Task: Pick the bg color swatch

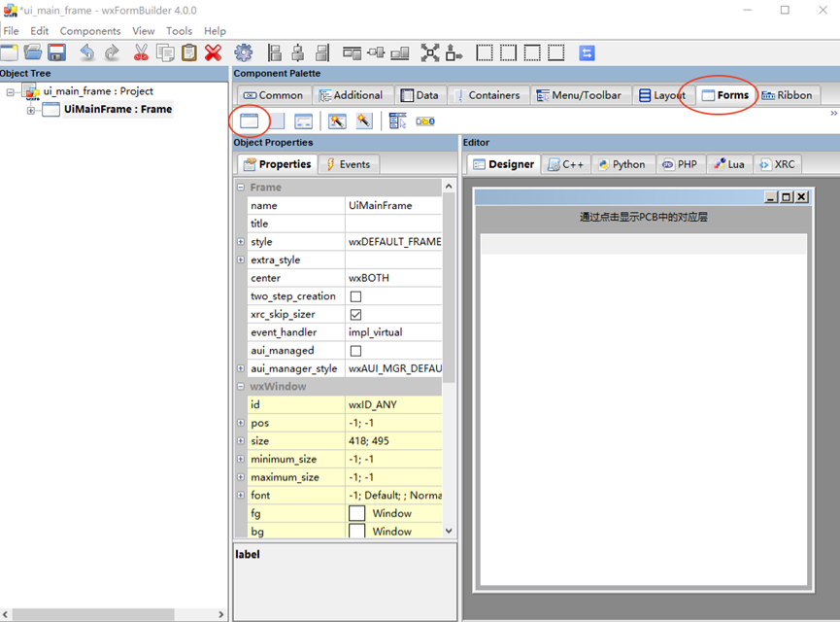Action: 356,532
